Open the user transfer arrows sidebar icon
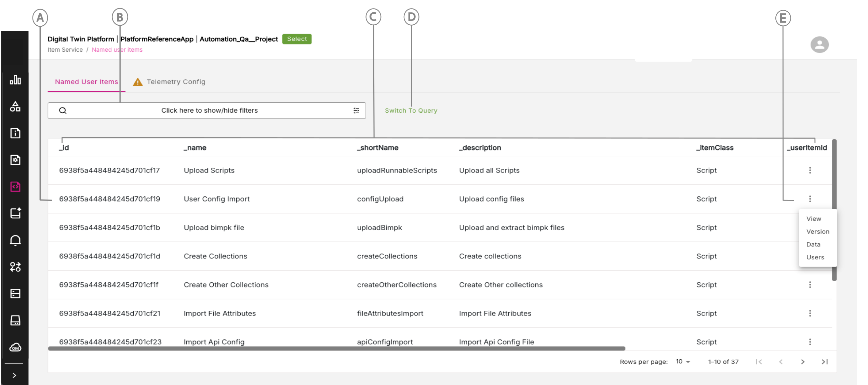868x385 pixels. [15, 267]
